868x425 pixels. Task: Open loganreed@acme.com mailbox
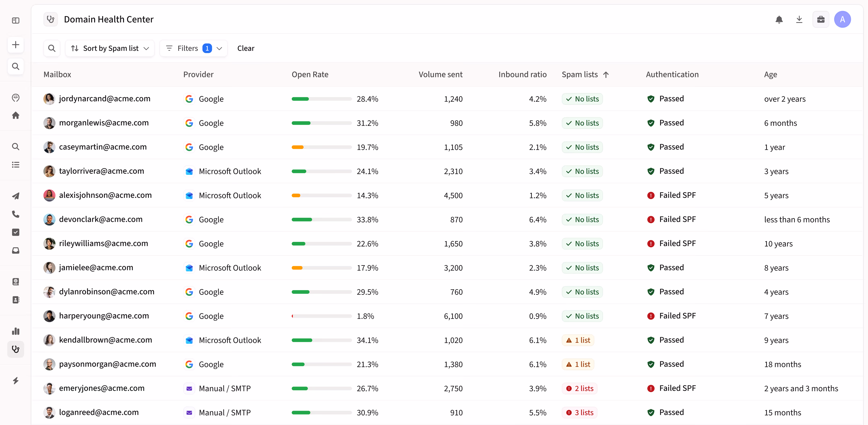point(99,412)
